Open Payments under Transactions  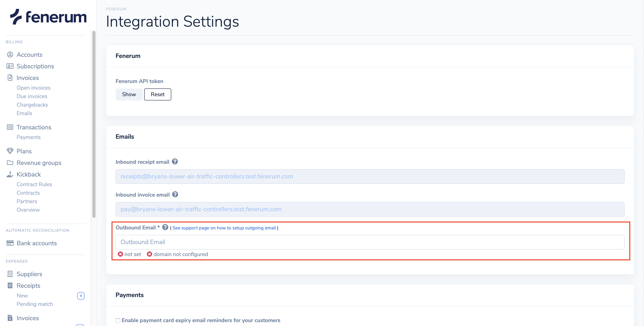28,137
